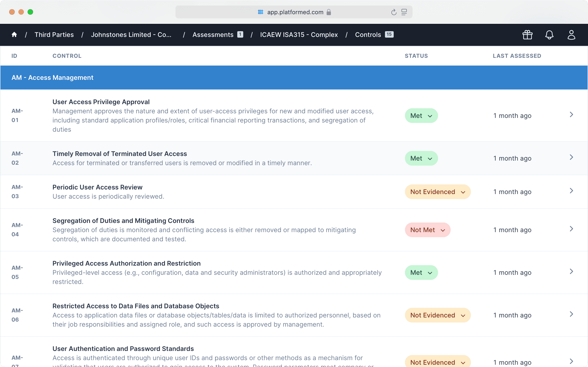
Task: Click the browser reload icon
Action: pyautogui.click(x=394, y=12)
